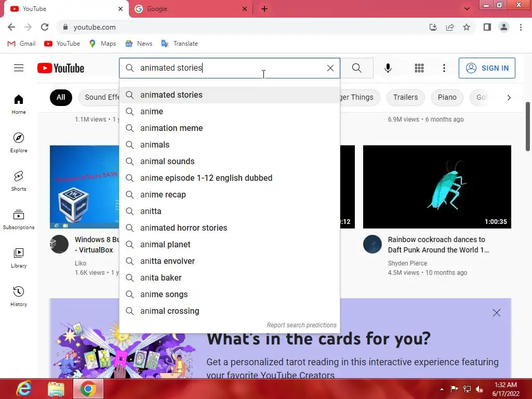Select the 'animals' suggestion
Screen dimensions: 532x399
pos(230,144)
